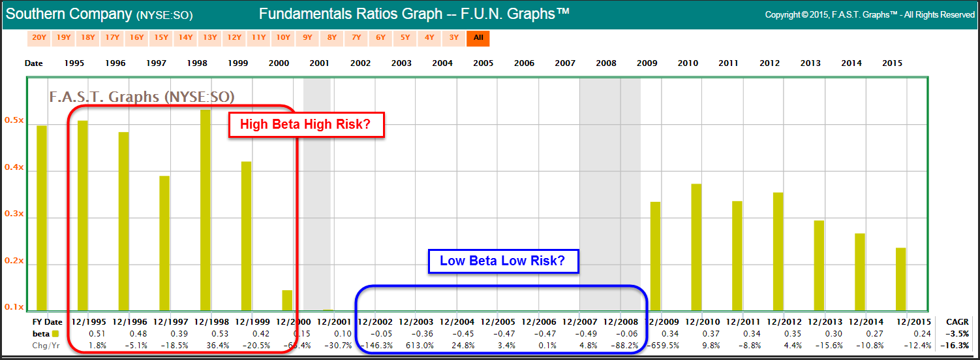Click the 2010 beta bar
Screen dimensions: 980x360
[696, 247]
